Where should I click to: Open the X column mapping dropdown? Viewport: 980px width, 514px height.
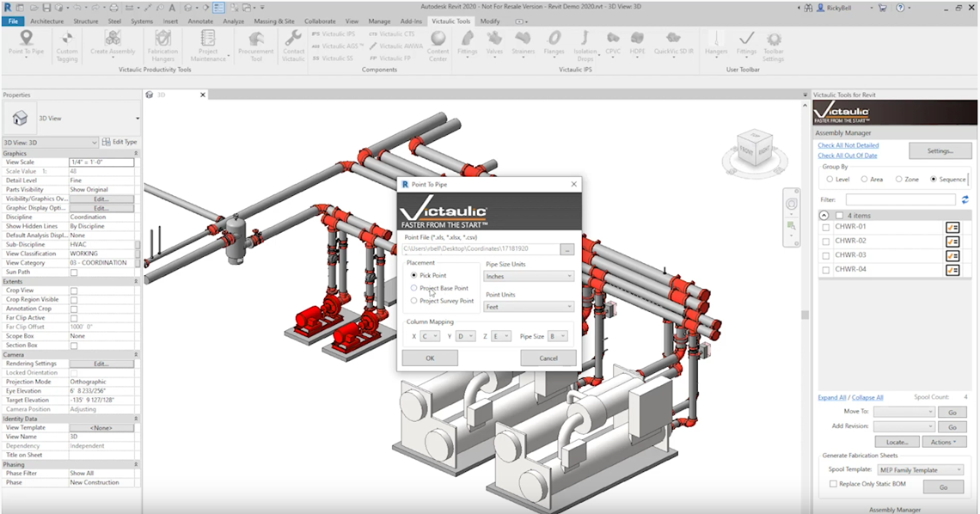[x=430, y=336]
